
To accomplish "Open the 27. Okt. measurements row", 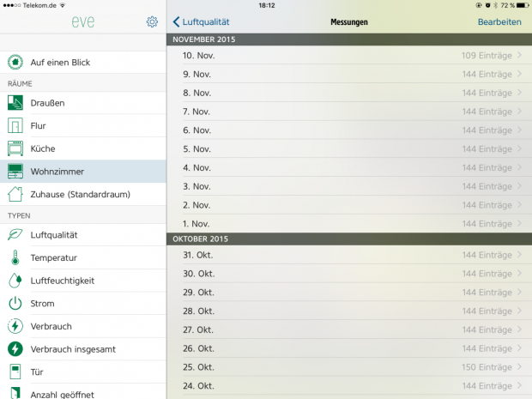I will click(349, 329).
